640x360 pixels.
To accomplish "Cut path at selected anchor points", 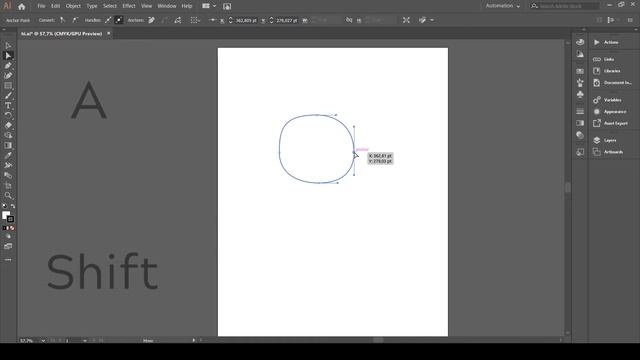I will (x=178, y=20).
